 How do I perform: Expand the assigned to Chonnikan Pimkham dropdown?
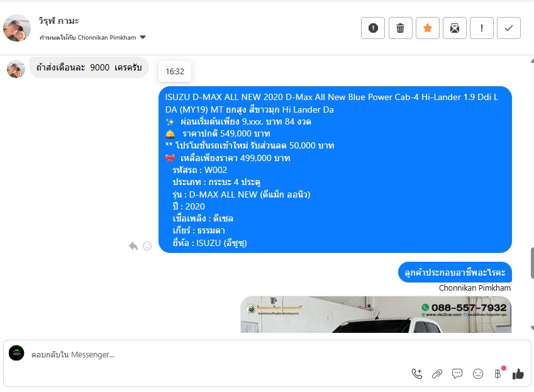143,38
